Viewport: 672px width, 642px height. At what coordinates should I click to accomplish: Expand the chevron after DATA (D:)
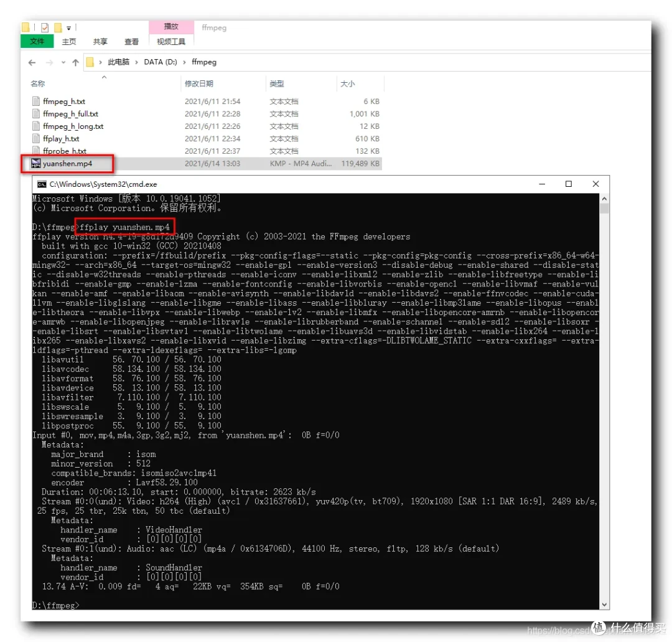click(x=184, y=63)
